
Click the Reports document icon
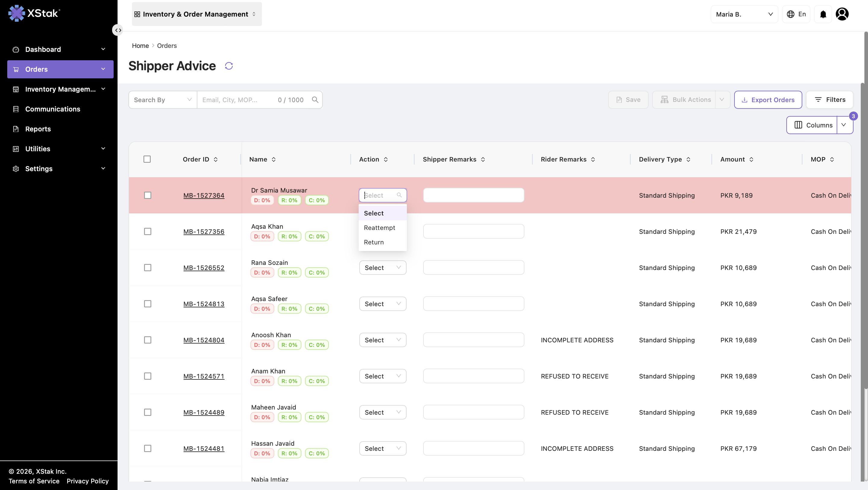pyautogui.click(x=16, y=129)
